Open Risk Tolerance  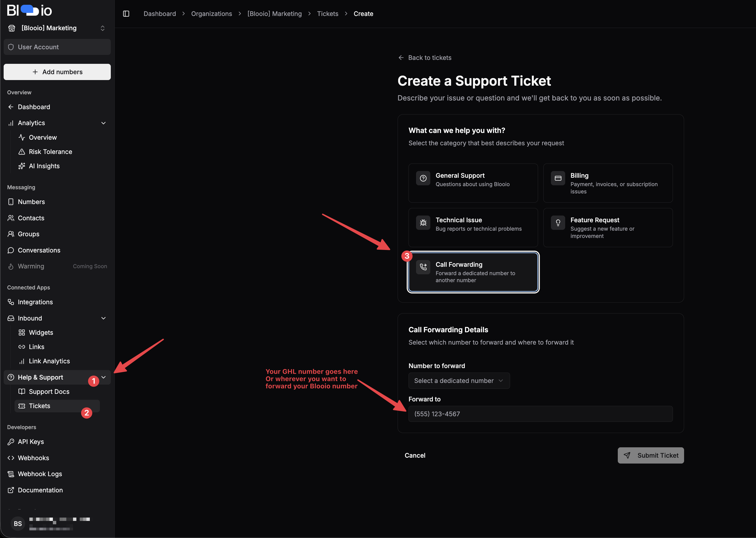pyautogui.click(x=50, y=151)
